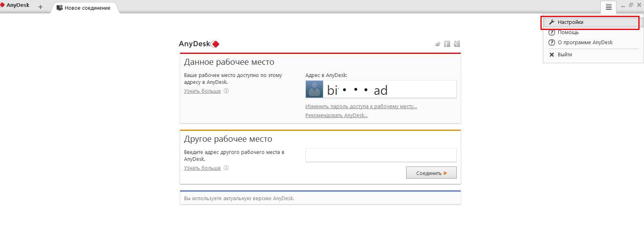Click the Google Plus icon
Viewport: 644px width, 239px height.
coord(457,44)
